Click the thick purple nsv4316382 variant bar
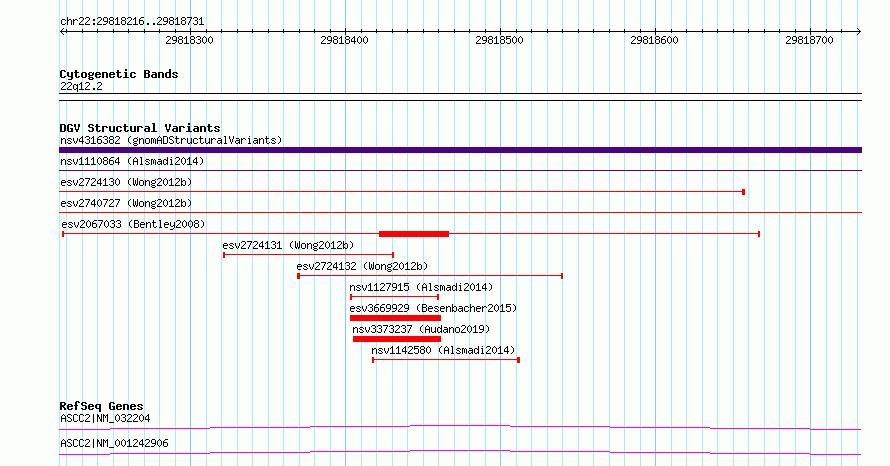 click(460, 150)
